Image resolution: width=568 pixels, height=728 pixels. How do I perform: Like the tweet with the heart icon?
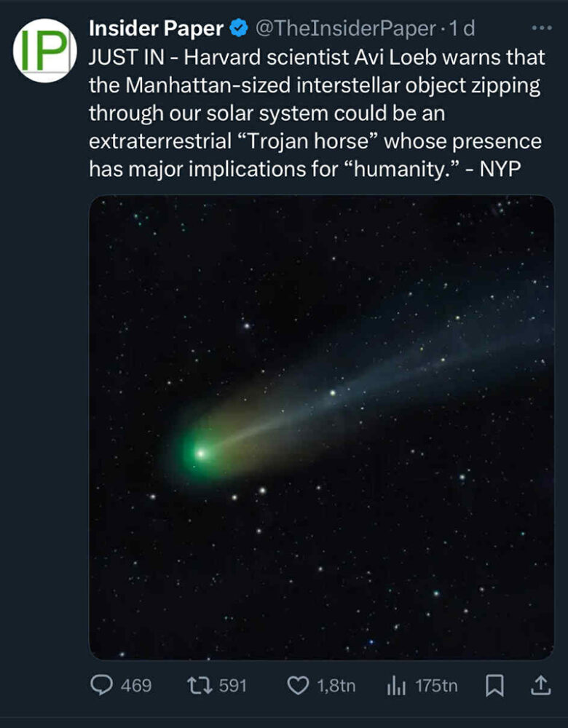[x=297, y=685]
